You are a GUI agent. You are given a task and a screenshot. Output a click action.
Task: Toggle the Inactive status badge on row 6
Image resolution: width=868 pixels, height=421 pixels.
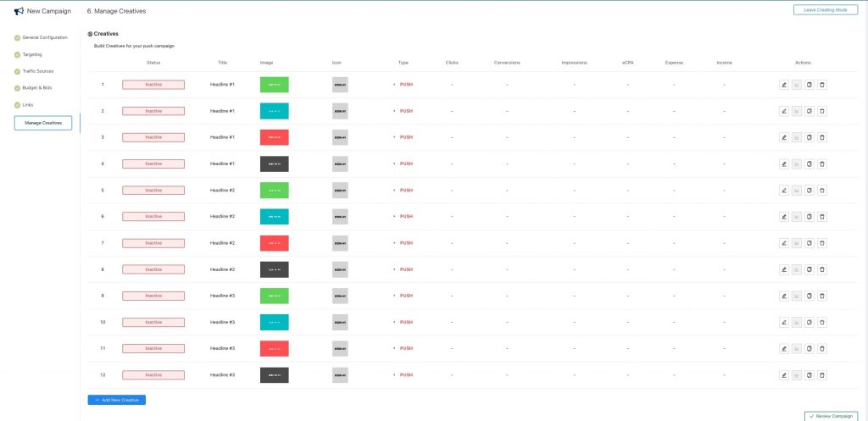coord(153,217)
